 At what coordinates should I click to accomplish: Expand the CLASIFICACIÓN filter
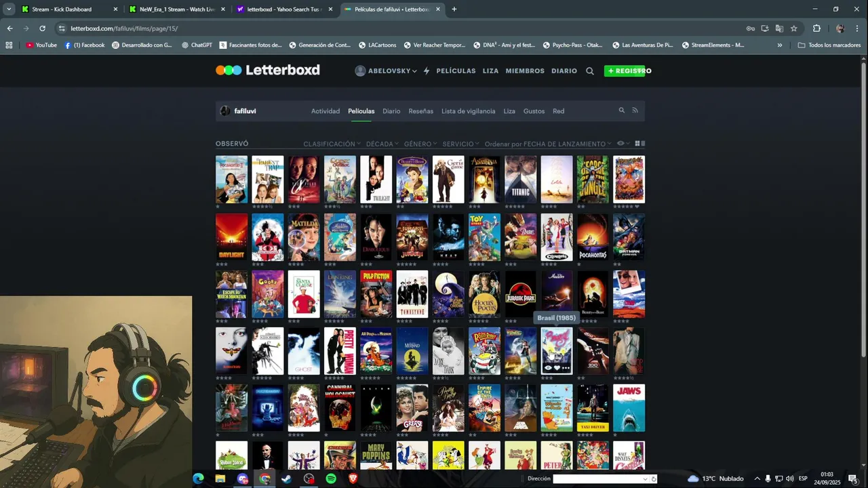(332, 144)
